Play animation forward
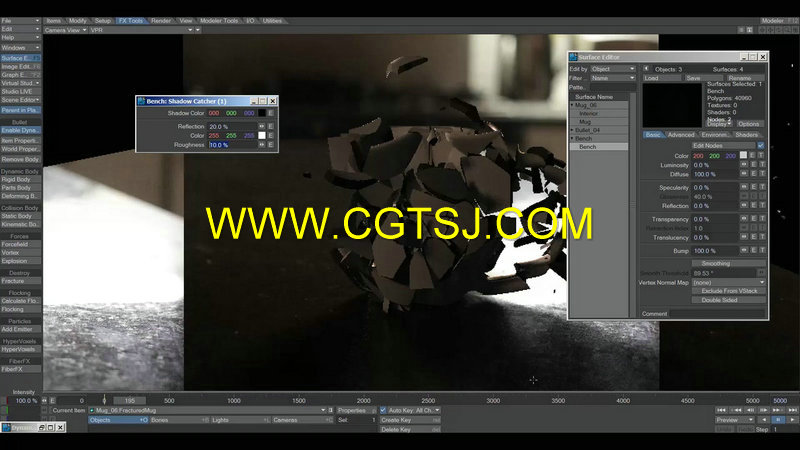This screenshot has height=450, width=800. click(x=792, y=420)
